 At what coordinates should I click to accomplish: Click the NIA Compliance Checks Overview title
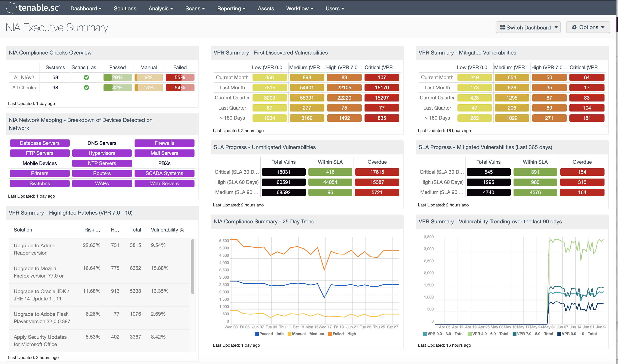(50, 53)
